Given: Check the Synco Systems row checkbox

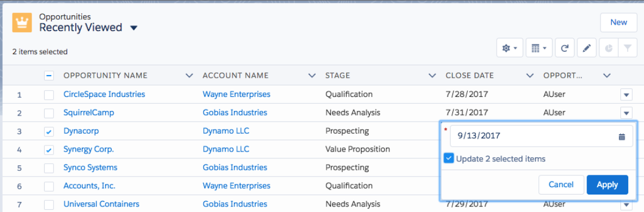Looking at the screenshot, I should click(x=49, y=168).
